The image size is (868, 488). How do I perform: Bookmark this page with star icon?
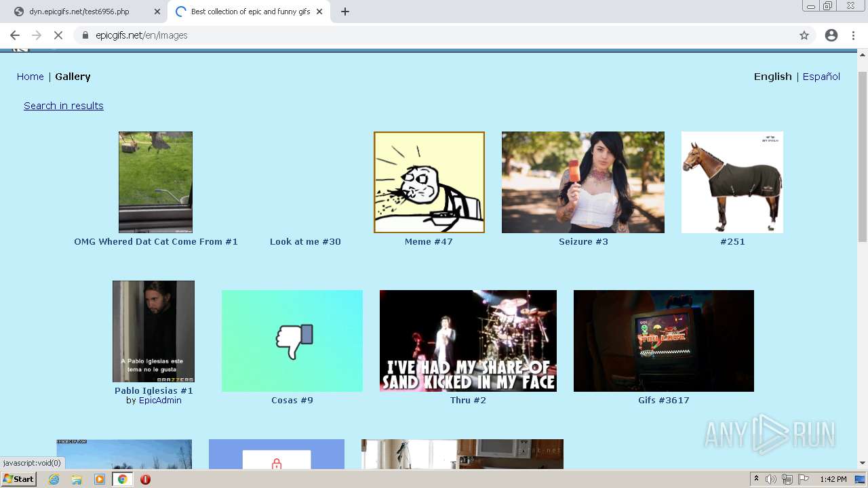(804, 35)
